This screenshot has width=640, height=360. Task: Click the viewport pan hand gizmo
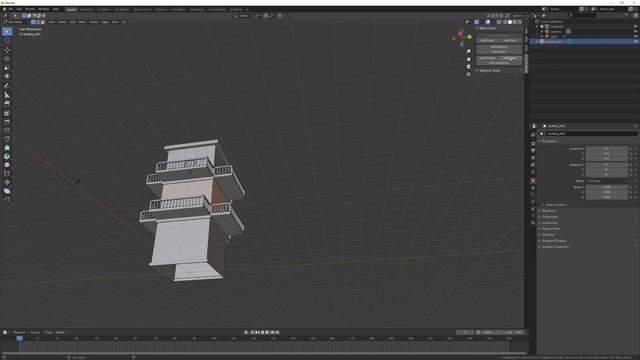coord(469,59)
